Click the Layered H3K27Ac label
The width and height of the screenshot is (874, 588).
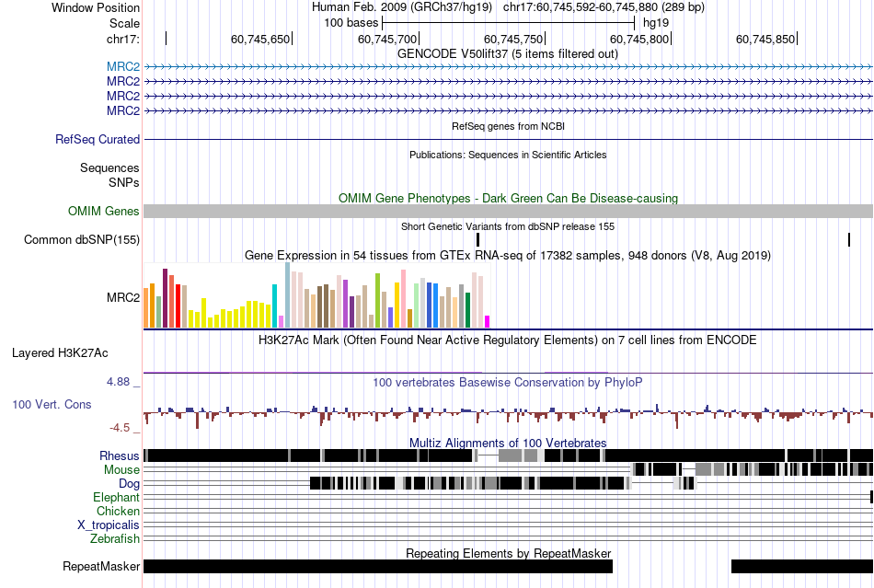tap(60, 352)
